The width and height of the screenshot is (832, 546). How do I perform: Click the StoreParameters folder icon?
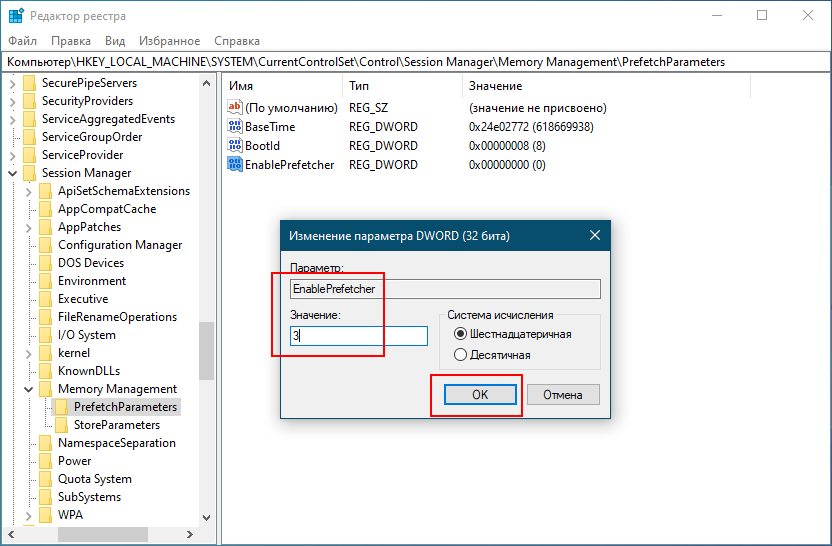[62, 425]
